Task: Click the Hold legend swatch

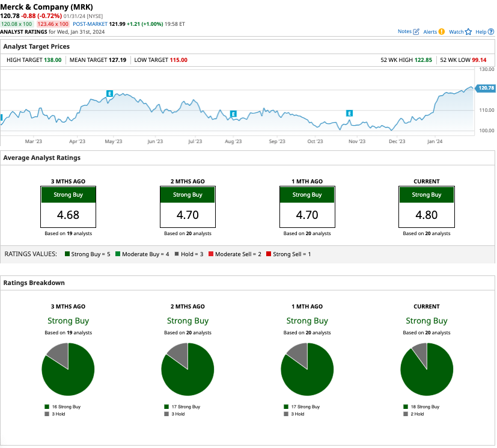Action: tap(177, 254)
